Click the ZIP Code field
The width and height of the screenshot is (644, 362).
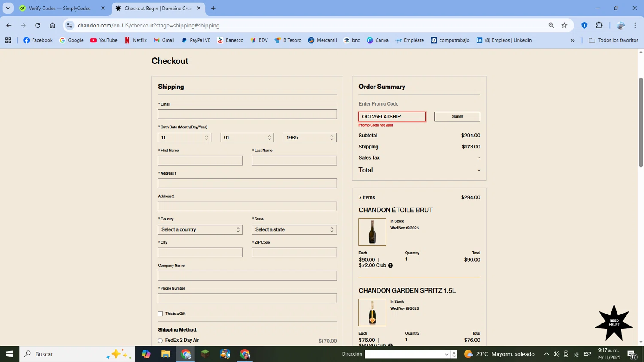click(294, 253)
